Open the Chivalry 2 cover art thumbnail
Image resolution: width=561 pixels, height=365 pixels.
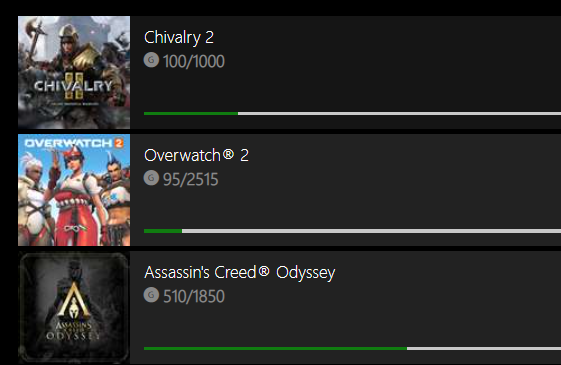coord(74,72)
